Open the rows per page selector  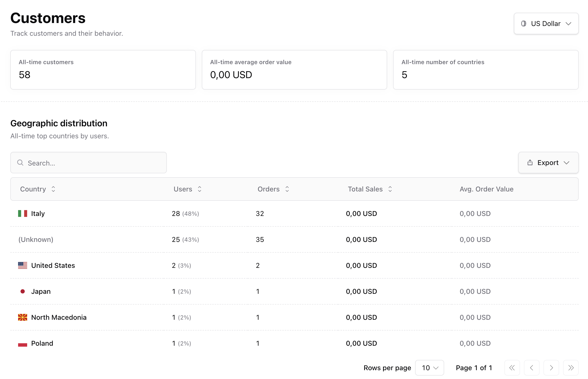point(430,368)
